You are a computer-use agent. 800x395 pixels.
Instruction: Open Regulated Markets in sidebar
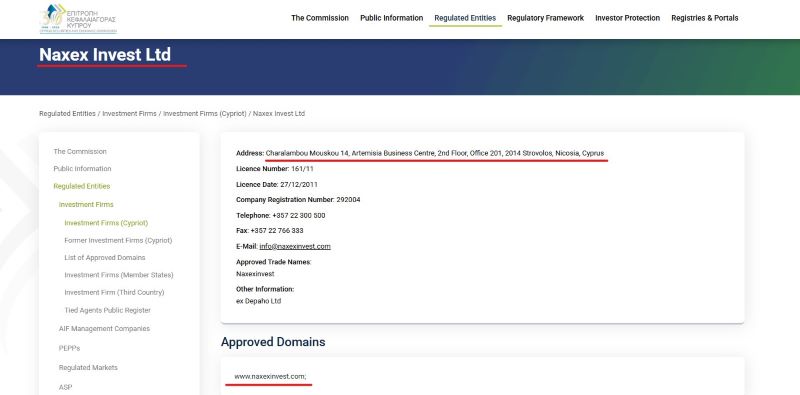click(88, 367)
